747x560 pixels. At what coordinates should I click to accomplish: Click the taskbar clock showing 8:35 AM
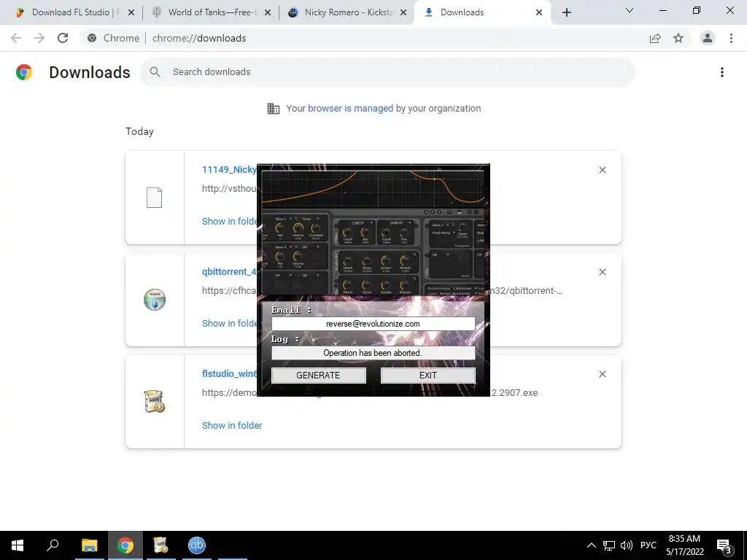pos(684,545)
